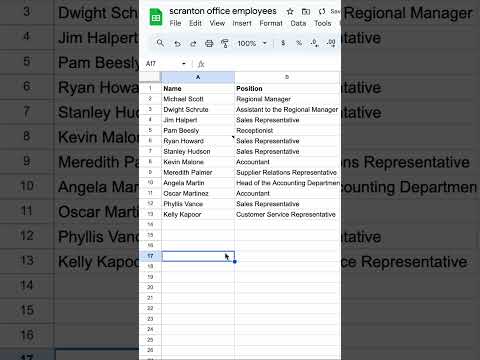
Task: Select the Phyllis Vance cell
Action: coord(198,204)
